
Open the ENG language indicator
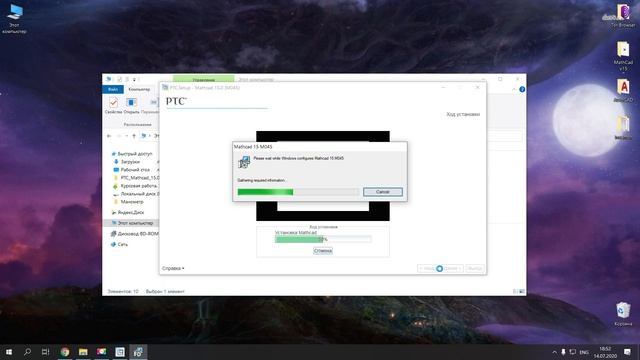point(584,352)
